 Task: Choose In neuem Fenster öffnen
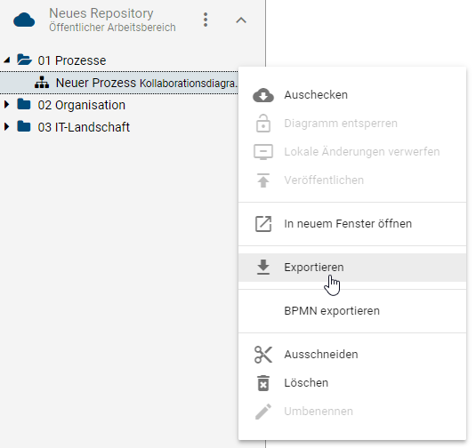click(352, 224)
